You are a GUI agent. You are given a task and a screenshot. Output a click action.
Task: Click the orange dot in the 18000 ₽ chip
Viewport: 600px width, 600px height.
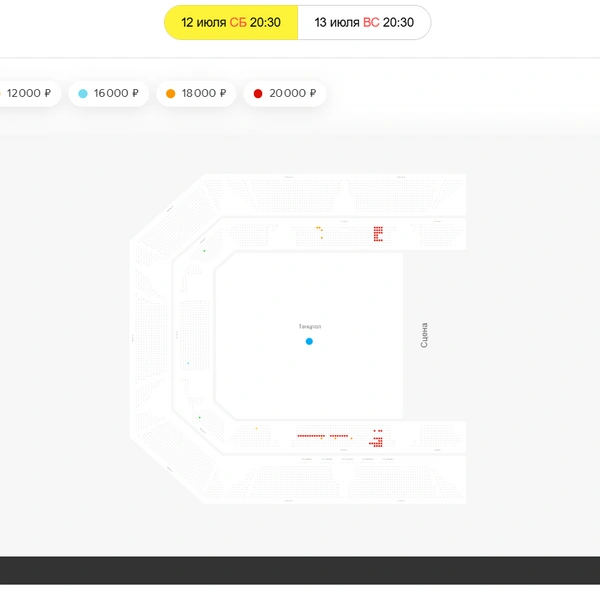pyautogui.click(x=171, y=93)
